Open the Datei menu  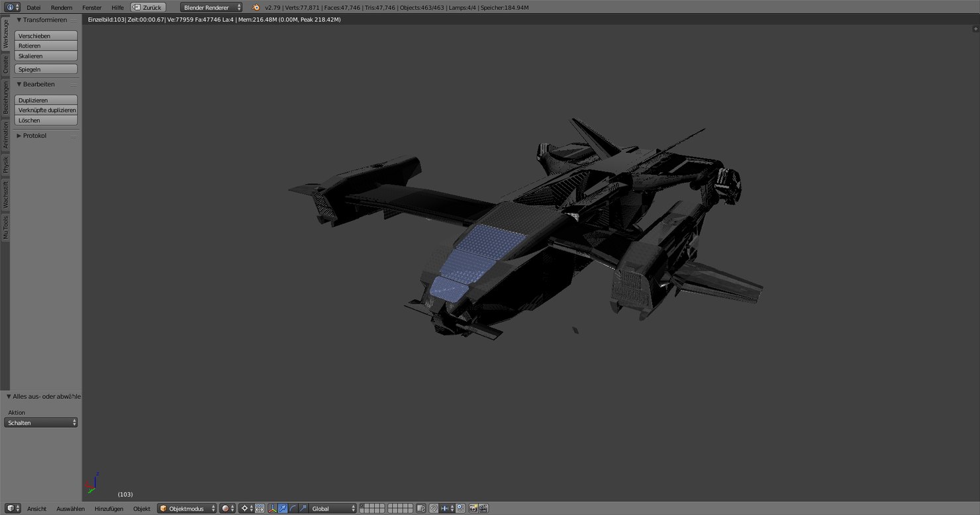(x=33, y=7)
